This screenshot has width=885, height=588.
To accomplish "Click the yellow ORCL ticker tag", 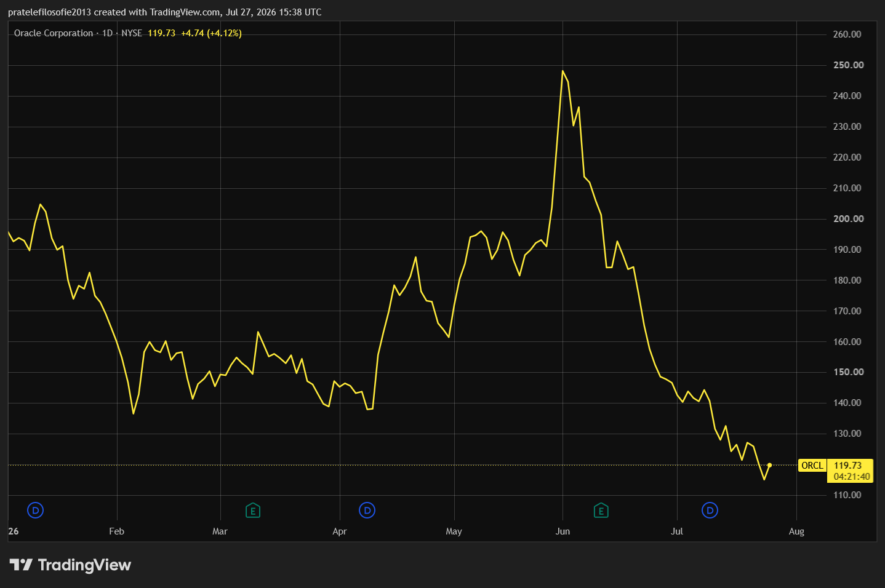I will tap(812, 465).
